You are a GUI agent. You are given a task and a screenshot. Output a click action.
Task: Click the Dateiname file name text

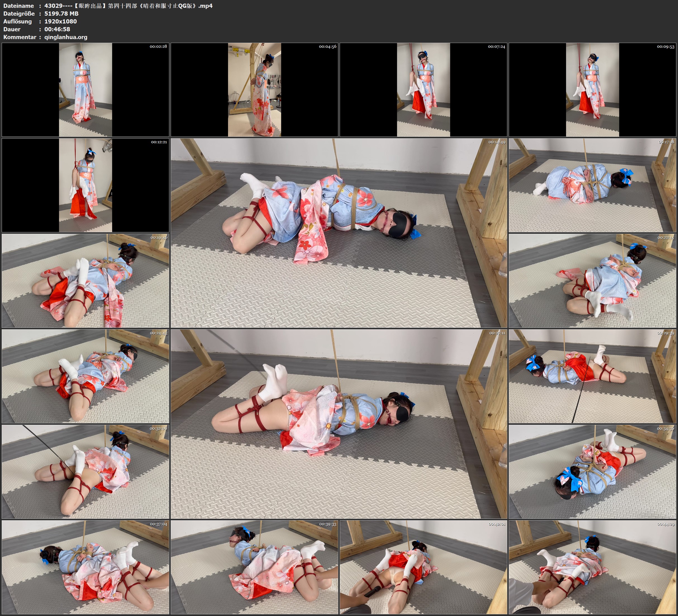pos(128,6)
